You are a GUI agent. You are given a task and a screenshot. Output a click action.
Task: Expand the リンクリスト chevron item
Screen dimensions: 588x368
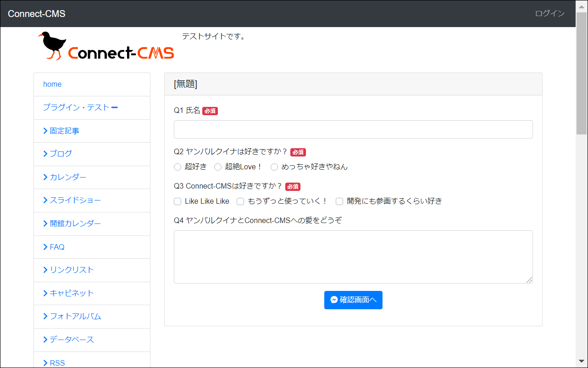(x=45, y=270)
